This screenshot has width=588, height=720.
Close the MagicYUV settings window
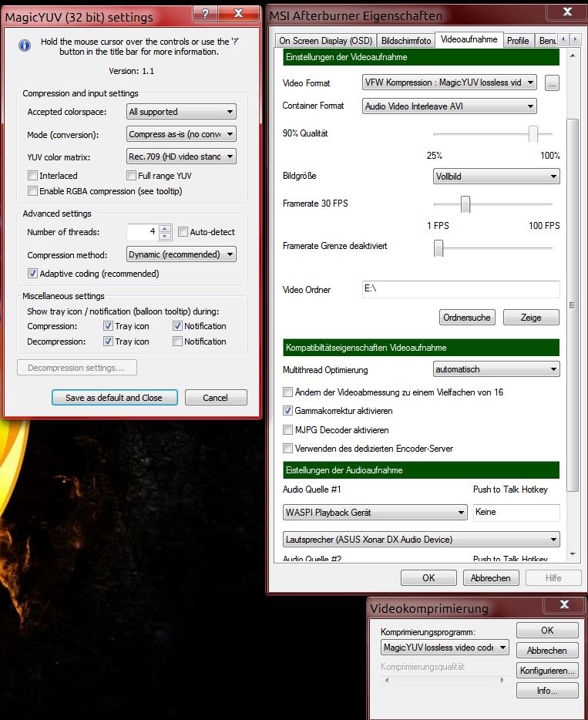pos(238,14)
